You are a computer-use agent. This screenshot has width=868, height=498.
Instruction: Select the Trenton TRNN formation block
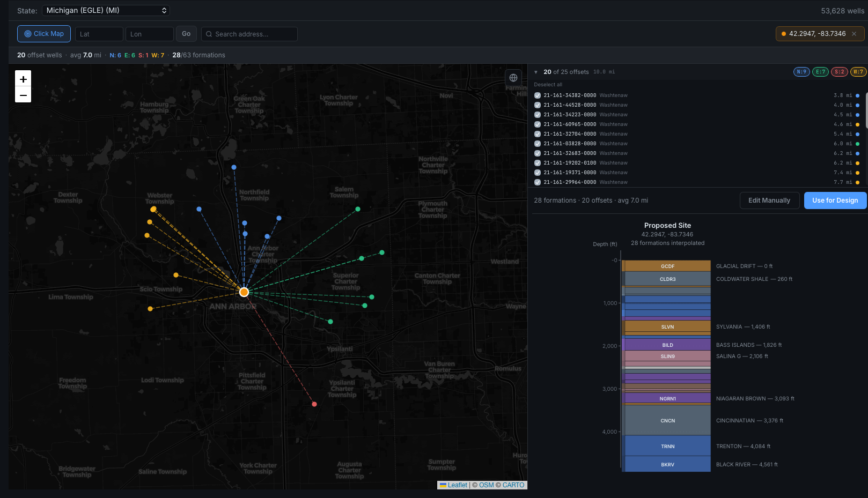667,446
